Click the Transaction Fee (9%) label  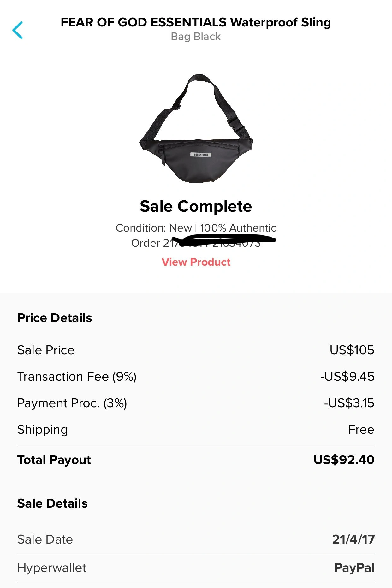pos(77,377)
